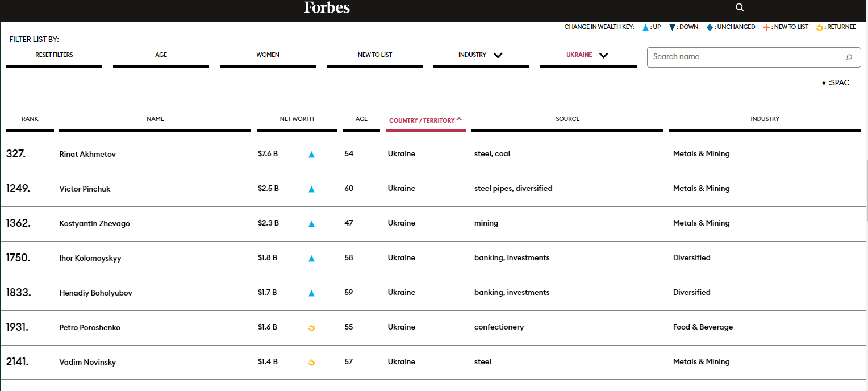Click Reset Filters
This screenshot has height=391, width=868.
[54, 55]
